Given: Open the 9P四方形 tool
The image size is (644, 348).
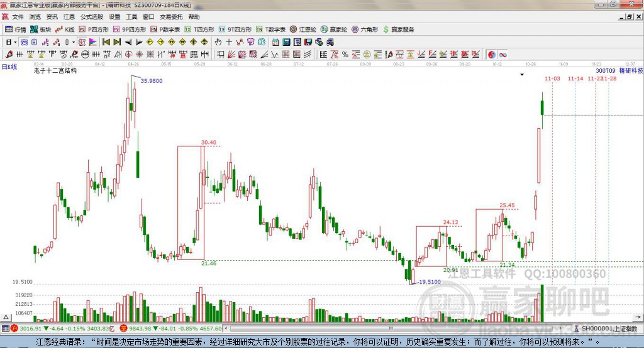Looking at the screenshot, I should 129,29.
